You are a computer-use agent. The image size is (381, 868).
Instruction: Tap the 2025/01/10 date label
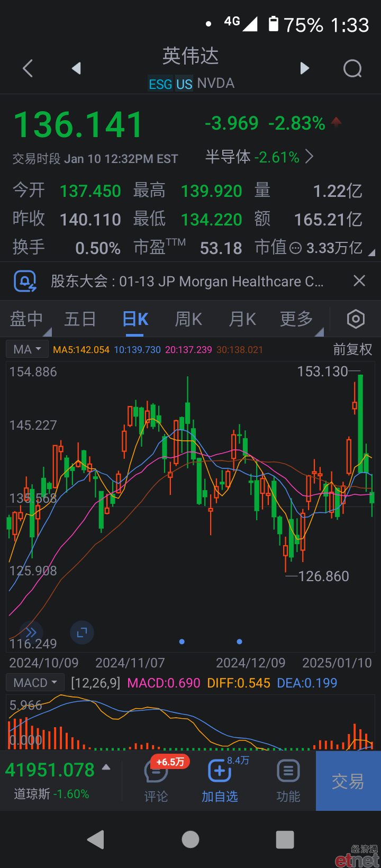tap(337, 663)
